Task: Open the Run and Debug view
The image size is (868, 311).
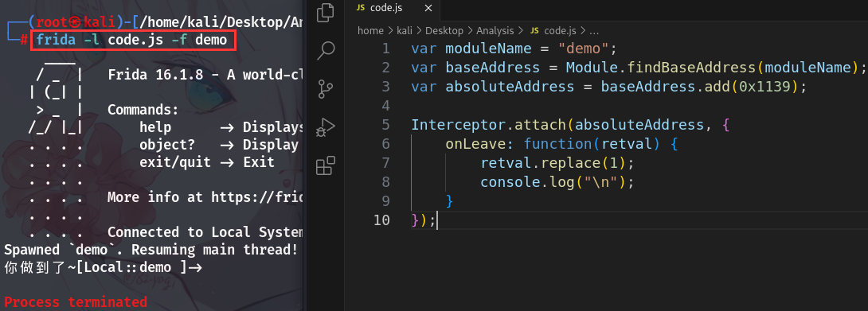Action: 326,126
